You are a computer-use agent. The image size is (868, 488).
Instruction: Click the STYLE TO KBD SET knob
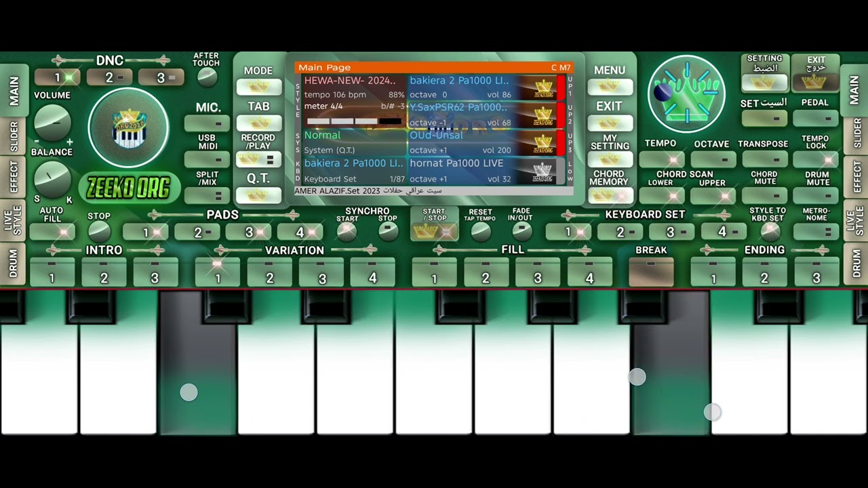pos(770,232)
